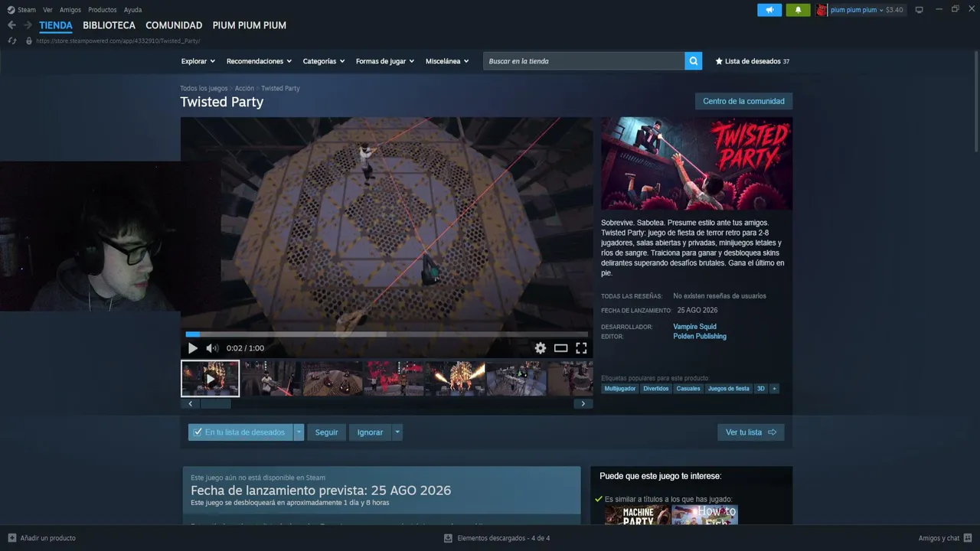The width and height of the screenshot is (980, 551).
Task: Expand the Miscelánea dropdown
Action: pos(447,61)
